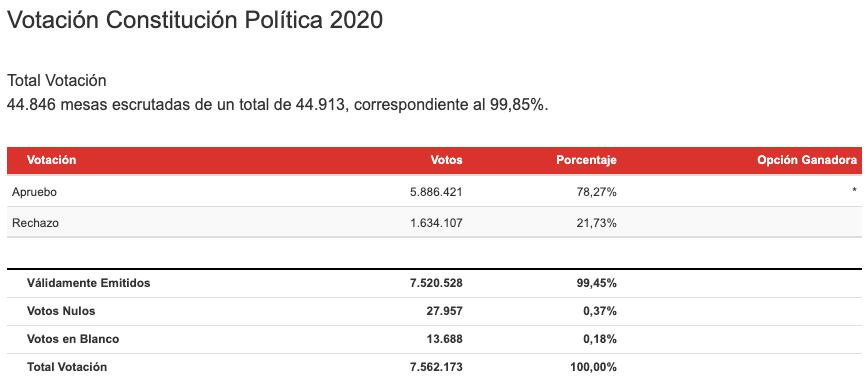Click the Votación column header
This screenshot has height=392, width=867.
[x=51, y=160]
